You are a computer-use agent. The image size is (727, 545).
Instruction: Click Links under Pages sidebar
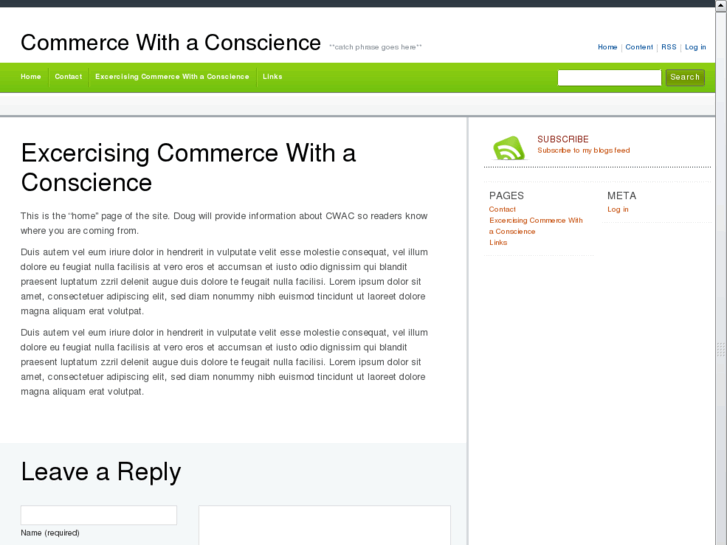[x=498, y=243]
